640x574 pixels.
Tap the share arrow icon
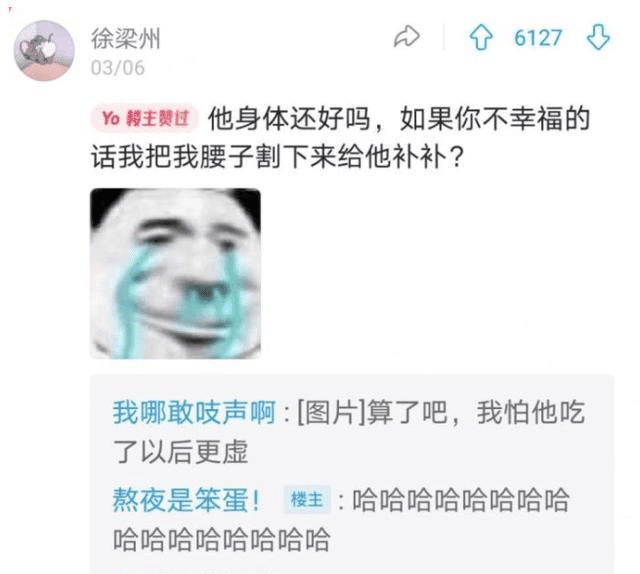coord(407,37)
